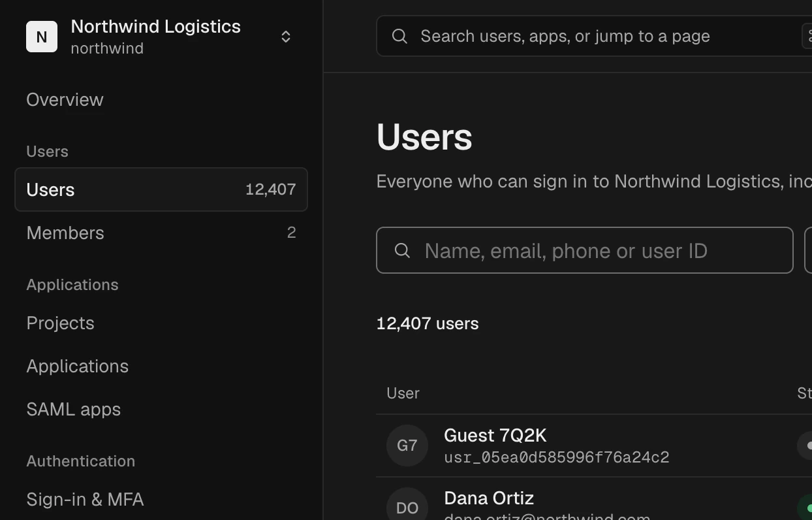Open the Members page

tap(161, 233)
